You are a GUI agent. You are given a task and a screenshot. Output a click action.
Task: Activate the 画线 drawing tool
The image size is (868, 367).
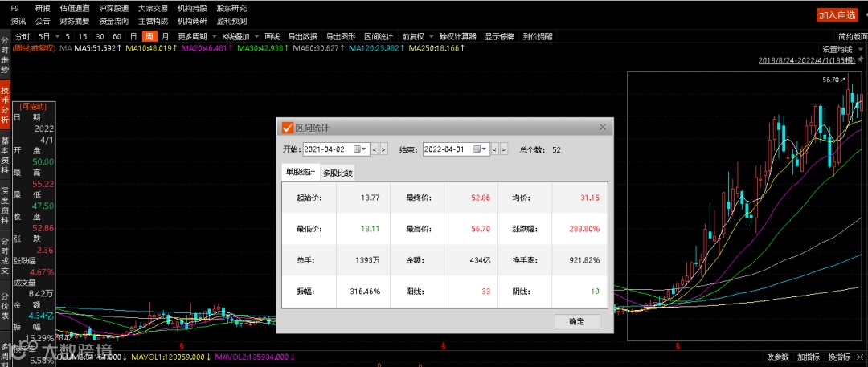click(x=272, y=36)
